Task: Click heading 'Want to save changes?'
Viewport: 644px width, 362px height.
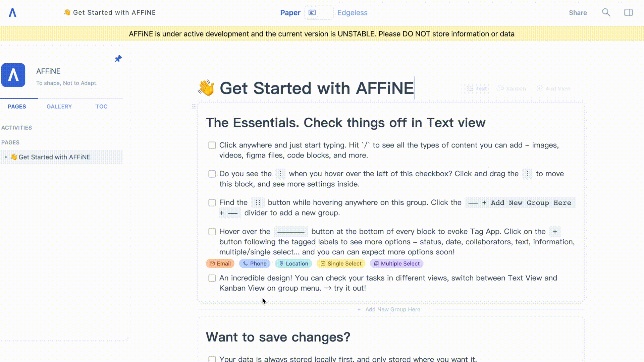Action: pos(278,337)
